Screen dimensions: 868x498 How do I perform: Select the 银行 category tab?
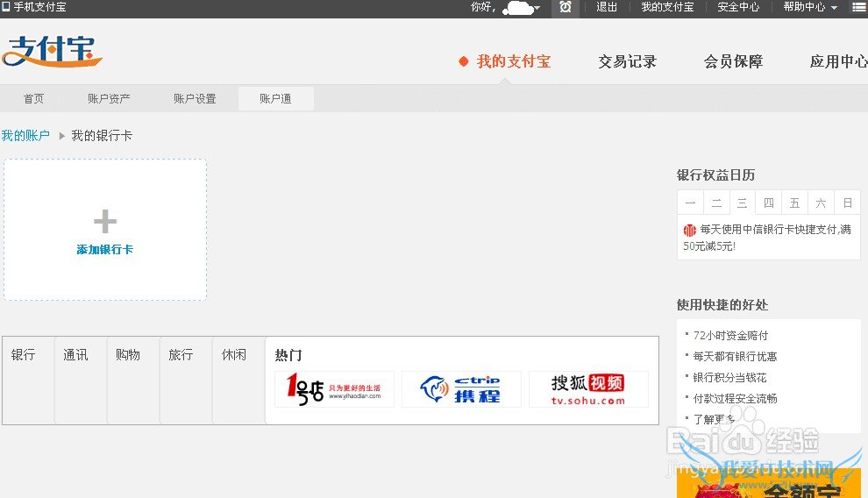click(24, 355)
